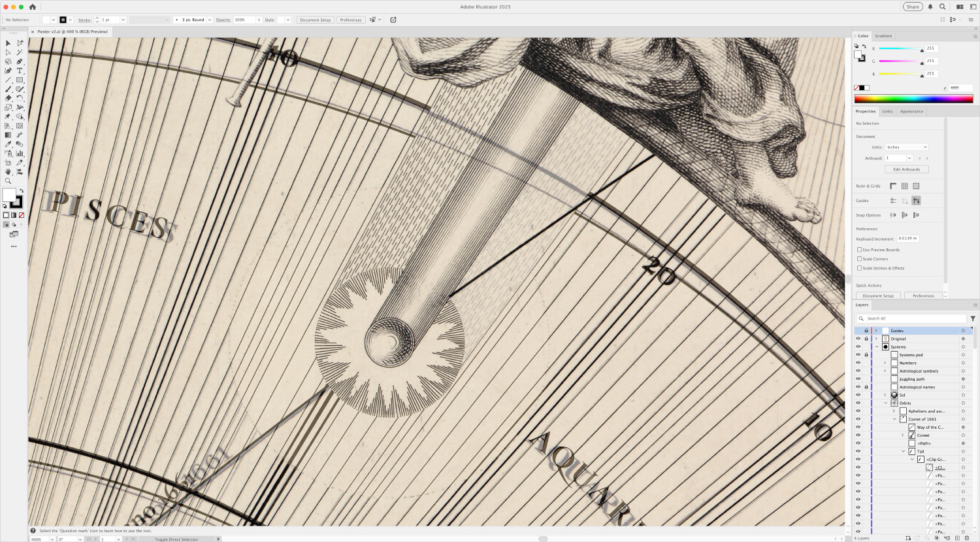
Task: Create new layer icon in Layers panel
Action: click(x=957, y=538)
